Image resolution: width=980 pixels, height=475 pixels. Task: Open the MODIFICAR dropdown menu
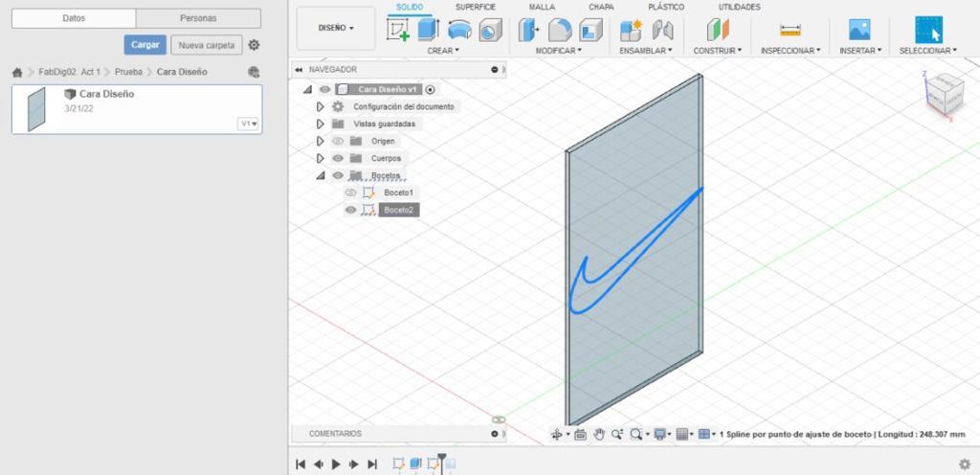point(559,51)
